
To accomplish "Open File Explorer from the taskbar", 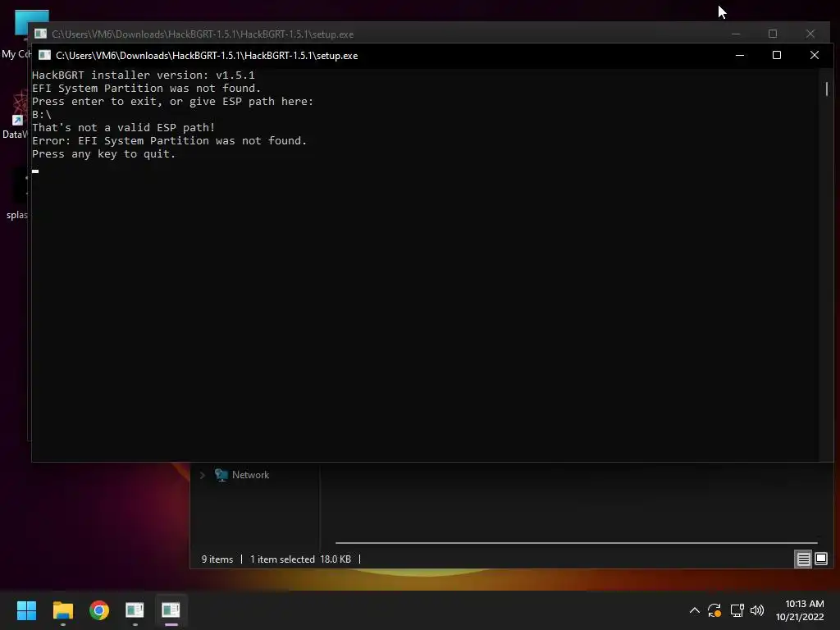I will [62, 610].
